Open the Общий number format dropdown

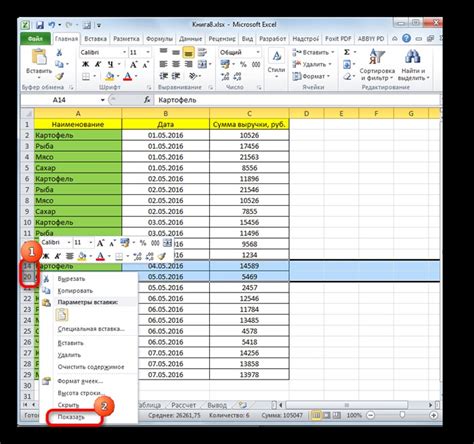pos(258,52)
